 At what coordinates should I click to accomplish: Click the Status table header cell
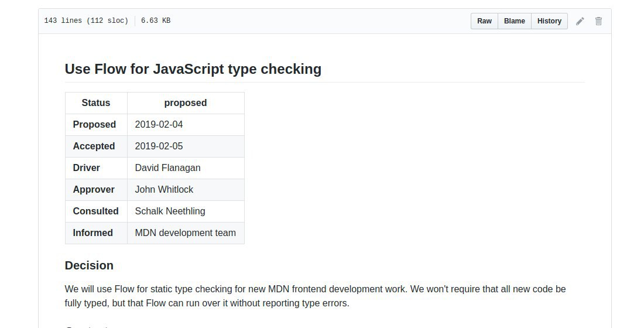96,103
